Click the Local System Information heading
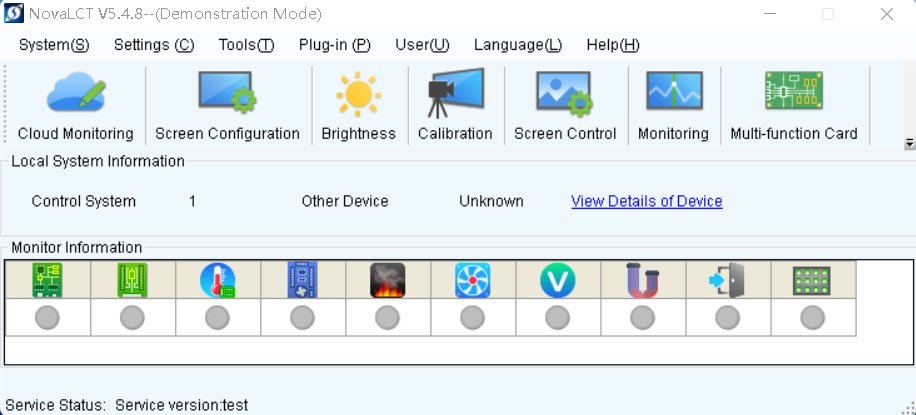The height and width of the screenshot is (415, 916). coord(98,161)
